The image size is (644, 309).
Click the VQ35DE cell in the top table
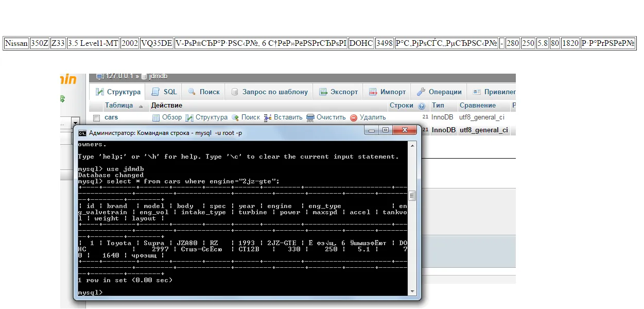[x=156, y=43]
